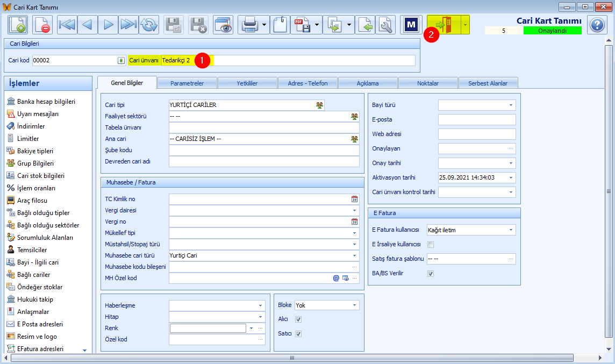This screenshot has width=615, height=364.
Task: Click the M toolbar button
Action: [411, 25]
